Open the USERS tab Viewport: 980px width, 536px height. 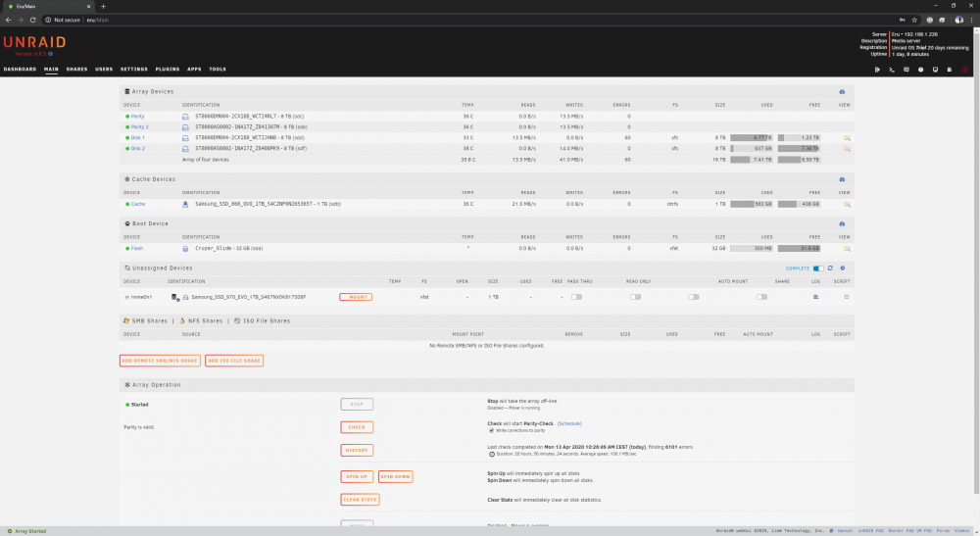[x=104, y=70]
